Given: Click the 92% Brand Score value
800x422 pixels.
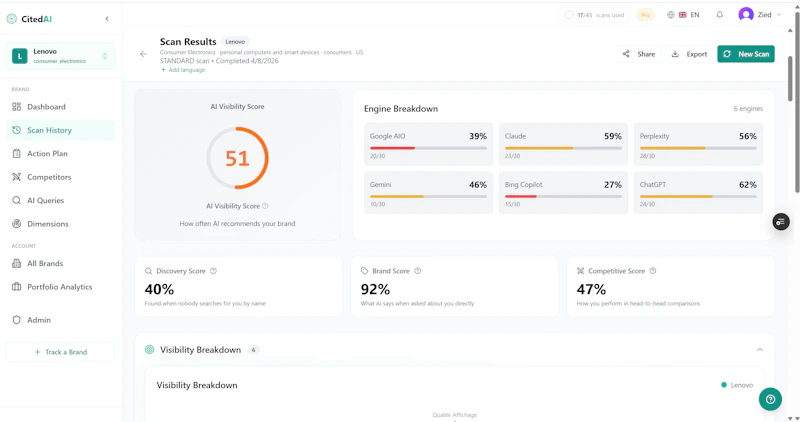Looking at the screenshot, I should (x=376, y=289).
